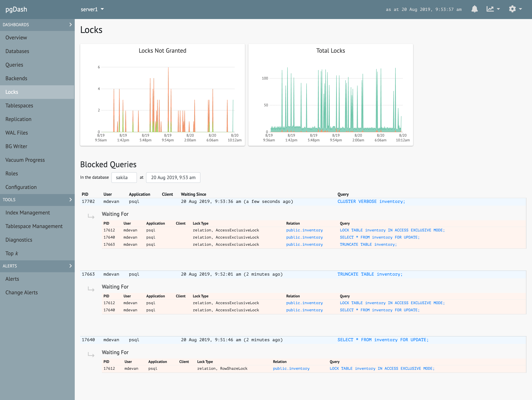The height and width of the screenshot is (400, 532).
Task: Collapse the ALERTS section chevron
Action: click(x=70, y=266)
